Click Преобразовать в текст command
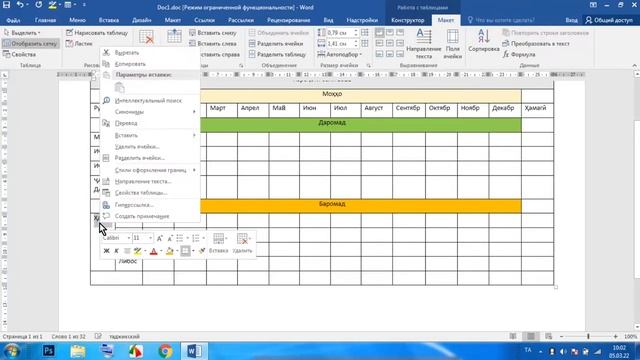The width and height of the screenshot is (640, 360). (536, 43)
